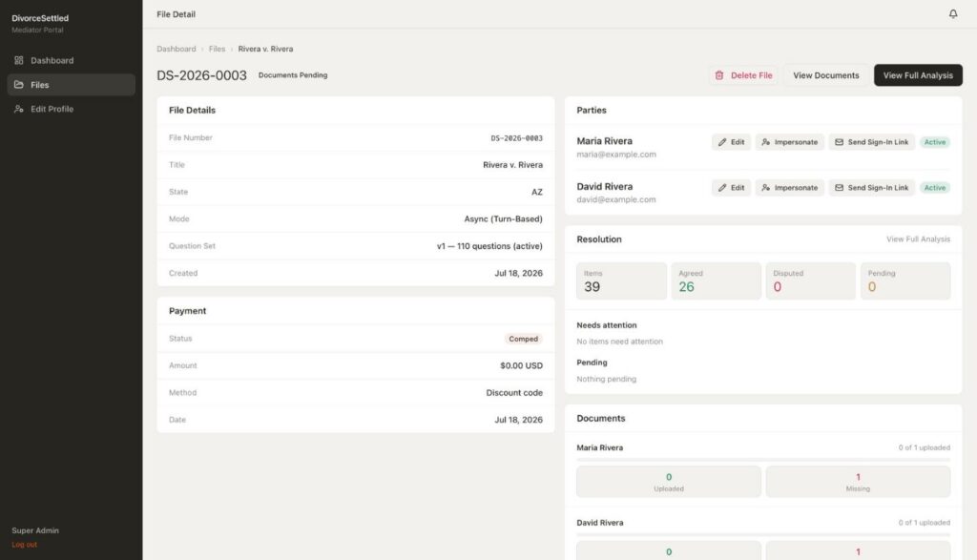Click Maria Rivera's Active status badge
Image resolution: width=977 pixels, height=560 pixels.
[935, 142]
